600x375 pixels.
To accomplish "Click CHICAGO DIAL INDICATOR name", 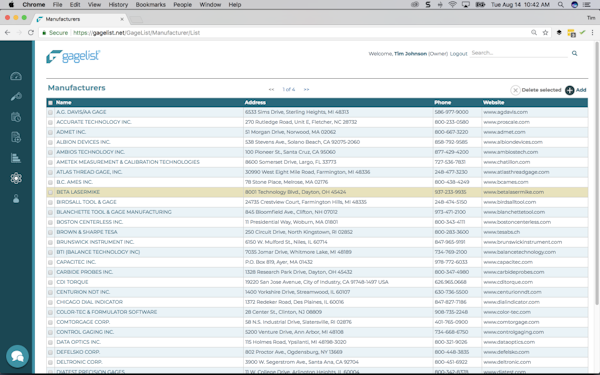I will pos(90,302).
